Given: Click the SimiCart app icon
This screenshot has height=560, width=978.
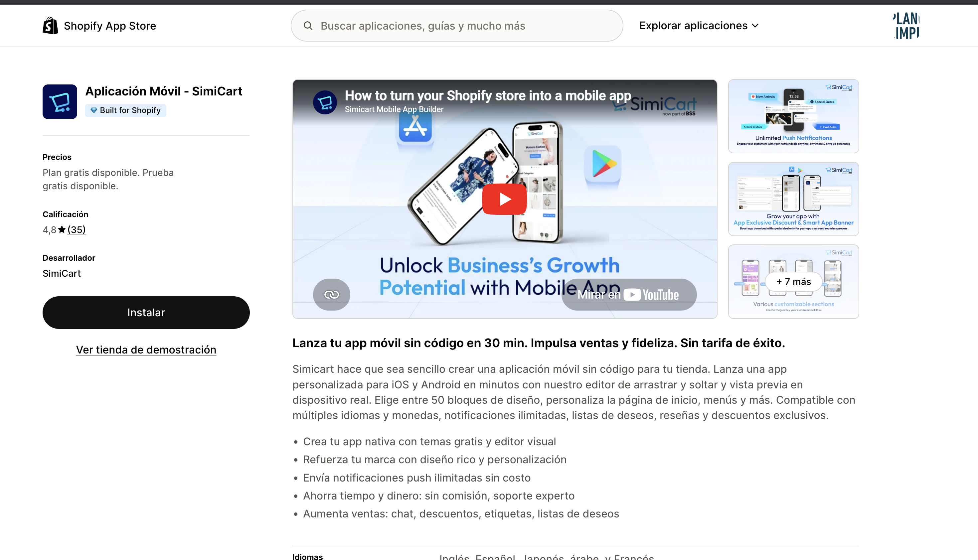Looking at the screenshot, I should (60, 102).
